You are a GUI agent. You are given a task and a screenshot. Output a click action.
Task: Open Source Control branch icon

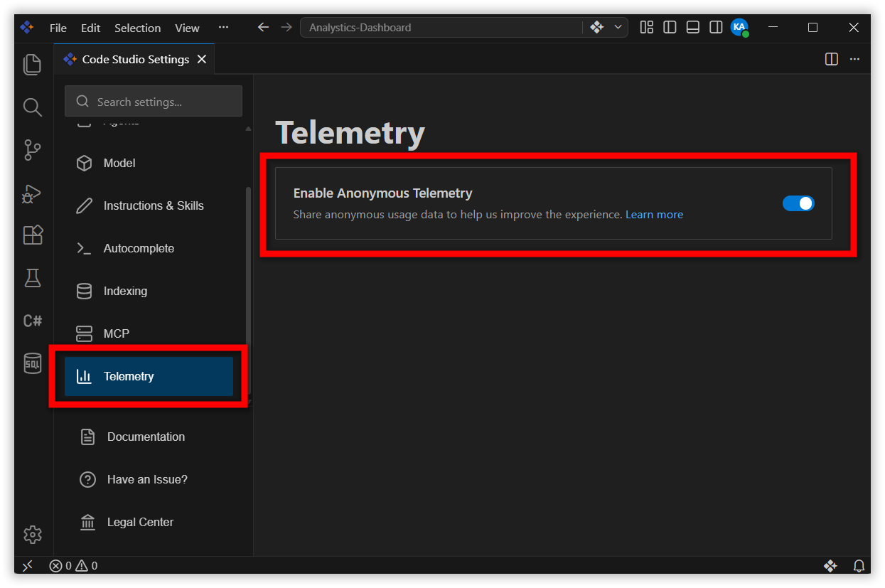pos(33,150)
